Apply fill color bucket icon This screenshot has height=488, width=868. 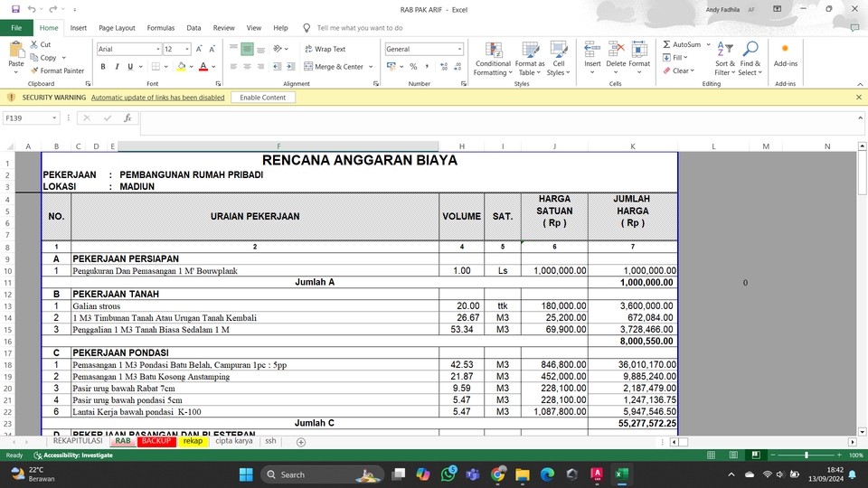click(181, 66)
